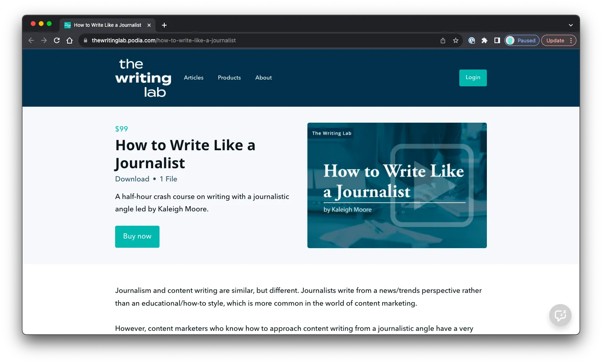Click the Buy now button

(137, 237)
